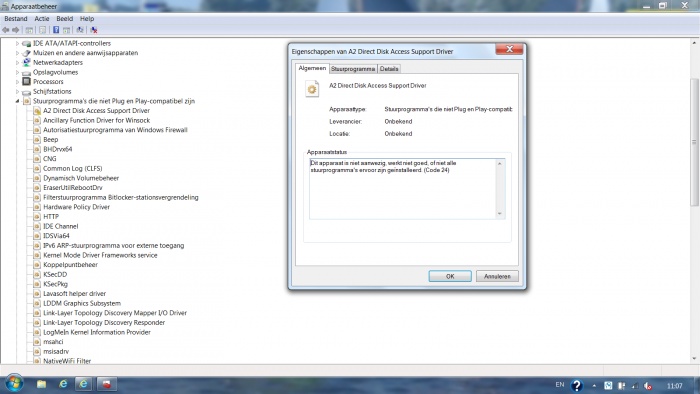Switch to the Stuurprogramma tab
This screenshot has width=700, height=394.
[353, 69]
